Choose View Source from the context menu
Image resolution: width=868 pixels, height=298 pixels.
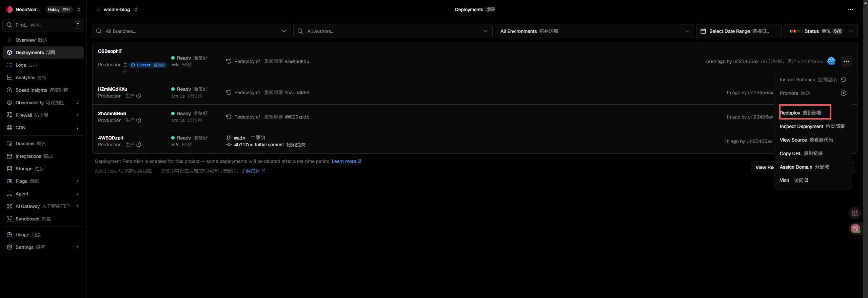[x=813, y=140]
